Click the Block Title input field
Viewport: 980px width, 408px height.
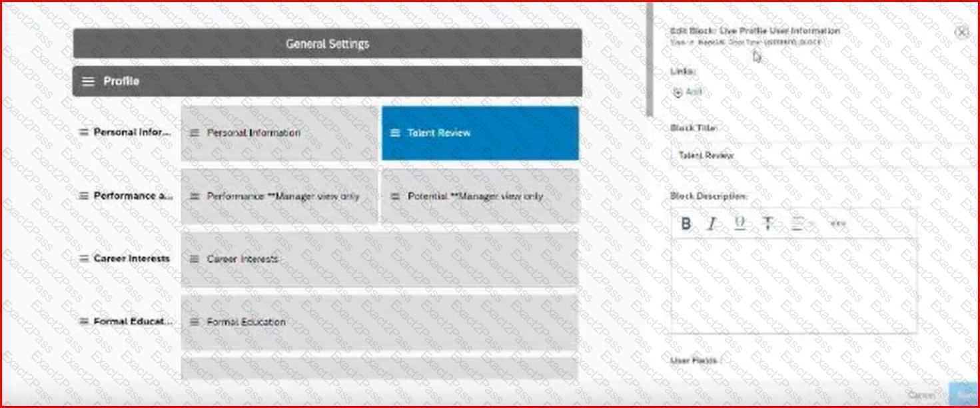coord(819,155)
